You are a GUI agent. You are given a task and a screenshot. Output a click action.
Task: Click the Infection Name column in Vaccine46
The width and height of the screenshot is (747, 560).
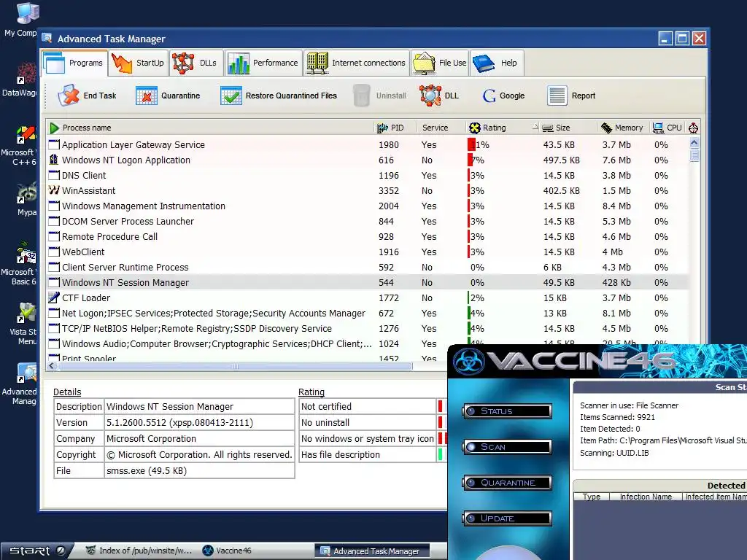point(646,497)
